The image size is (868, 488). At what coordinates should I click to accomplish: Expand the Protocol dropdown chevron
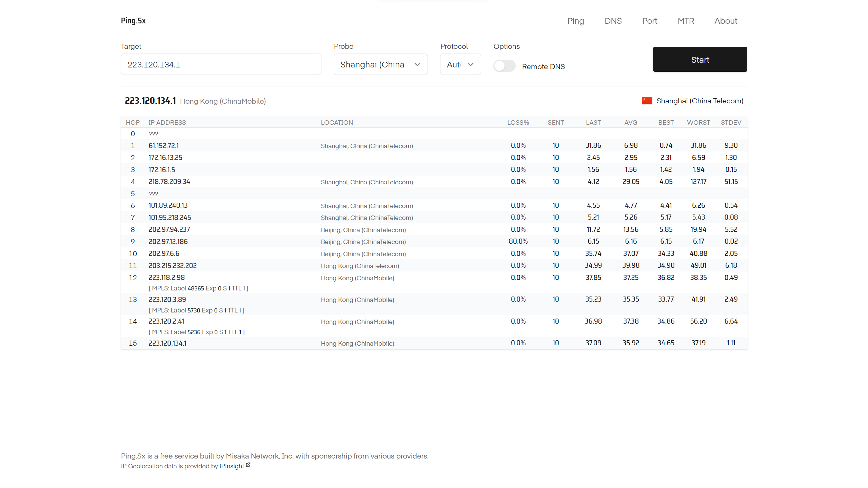pos(471,64)
